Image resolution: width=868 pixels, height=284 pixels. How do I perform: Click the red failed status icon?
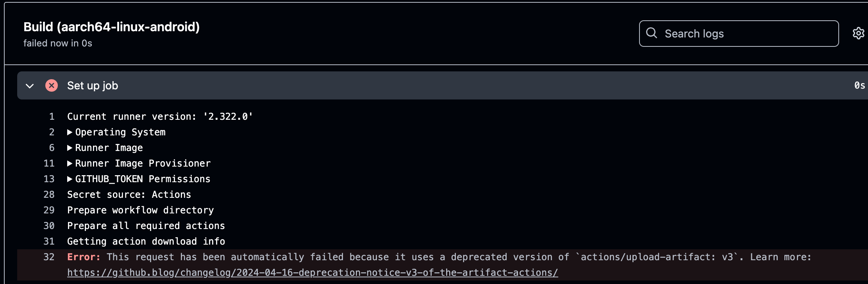point(52,85)
